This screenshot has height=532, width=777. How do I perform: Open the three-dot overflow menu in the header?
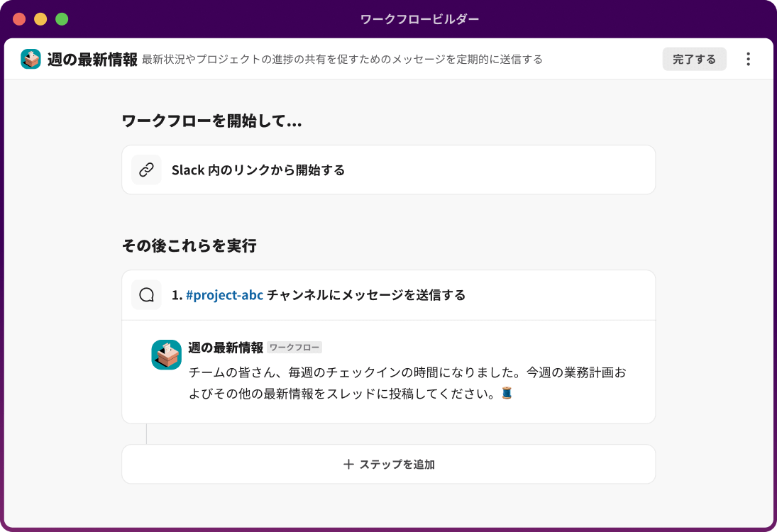(747, 59)
